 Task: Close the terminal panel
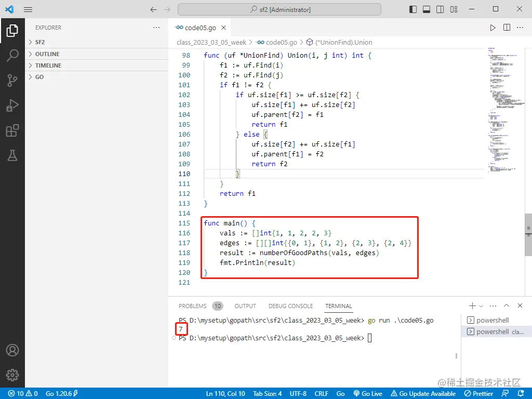[x=520, y=305]
